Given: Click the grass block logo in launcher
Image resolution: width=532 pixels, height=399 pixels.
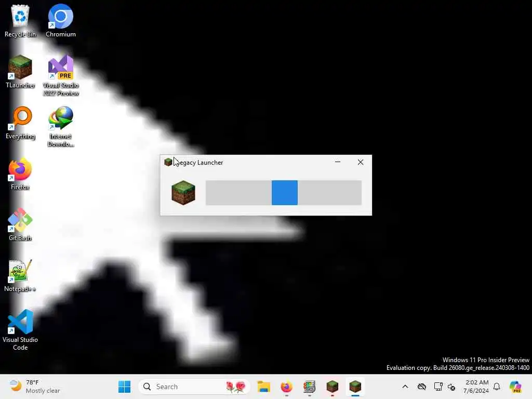Looking at the screenshot, I should tap(183, 193).
